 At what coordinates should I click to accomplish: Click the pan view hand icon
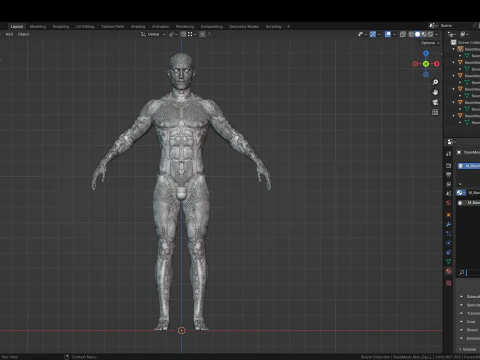[x=435, y=92]
